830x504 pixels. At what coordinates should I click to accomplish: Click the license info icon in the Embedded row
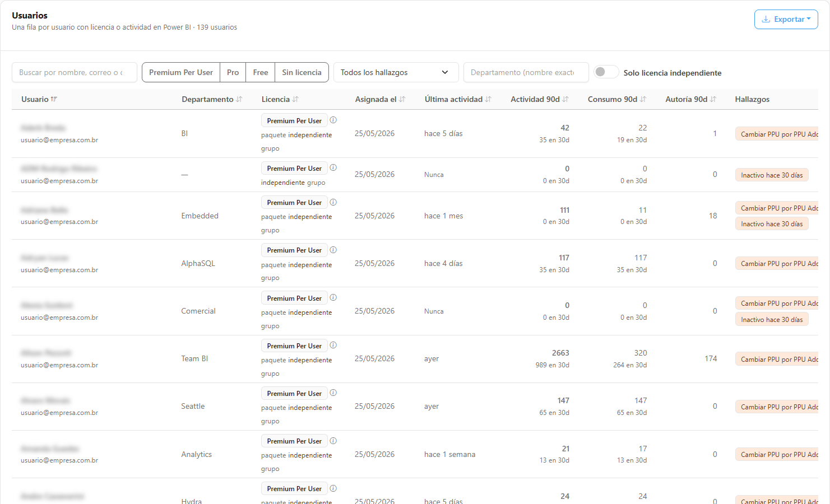pos(333,202)
